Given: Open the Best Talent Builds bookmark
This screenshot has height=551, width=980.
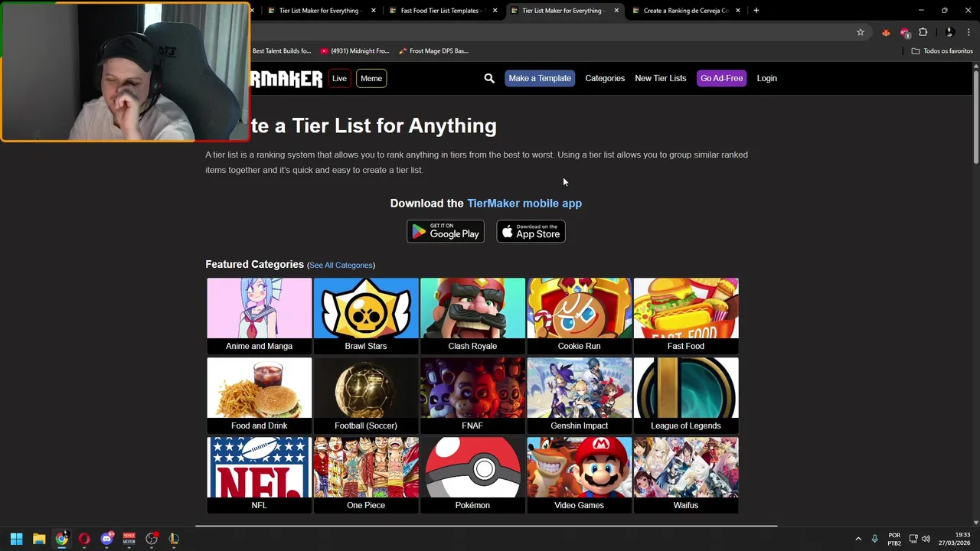Looking at the screenshot, I should [282, 51].
